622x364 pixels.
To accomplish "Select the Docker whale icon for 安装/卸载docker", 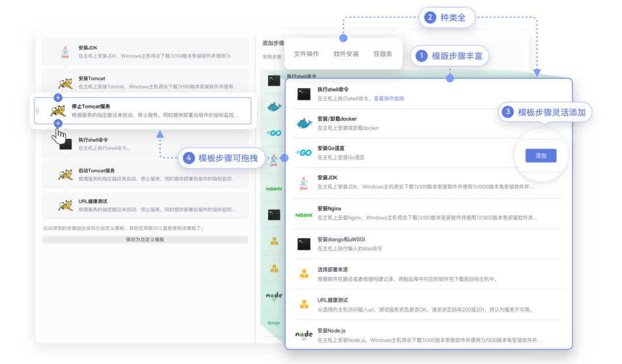I will coord(304,123).
